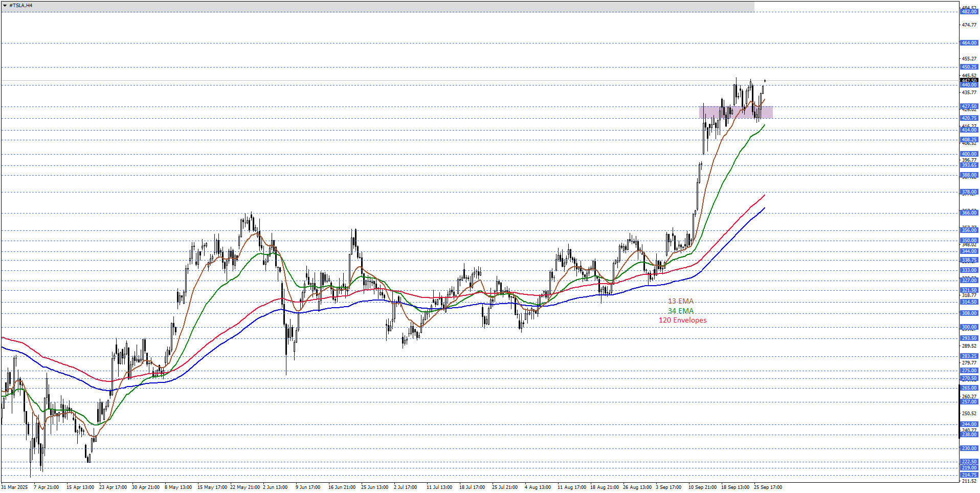Click the 482.00 price level tag

point(969,12)
